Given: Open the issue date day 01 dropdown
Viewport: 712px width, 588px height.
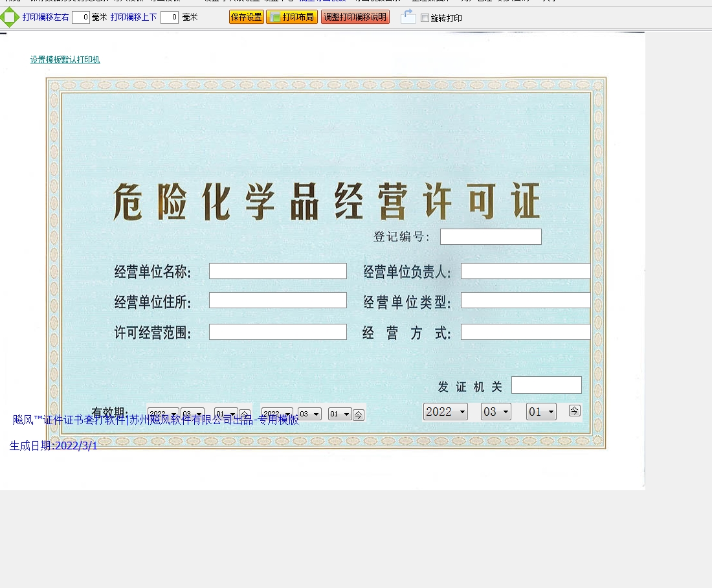Looking at the screenshot, I should point(541,412).
